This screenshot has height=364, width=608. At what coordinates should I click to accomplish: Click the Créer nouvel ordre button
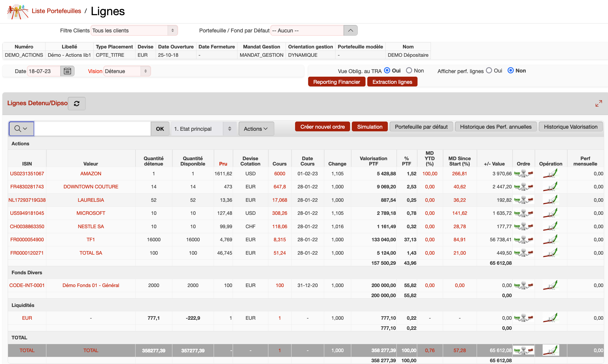[x=322, y=127]
